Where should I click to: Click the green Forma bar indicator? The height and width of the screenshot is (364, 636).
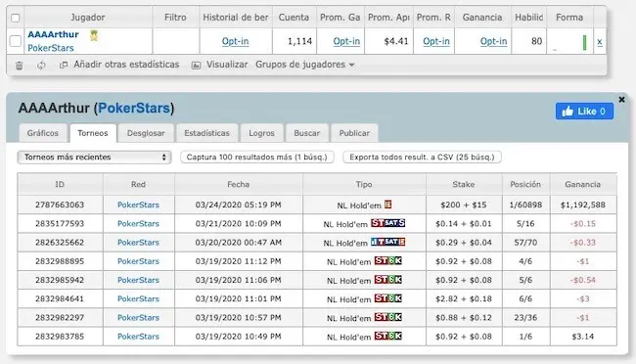(x=584, y=42)
